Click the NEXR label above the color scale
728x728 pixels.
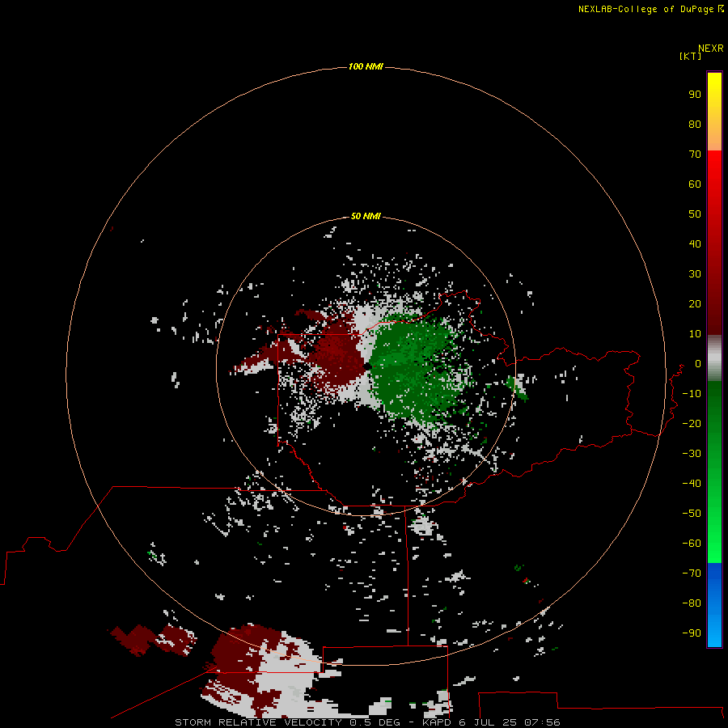711,49
